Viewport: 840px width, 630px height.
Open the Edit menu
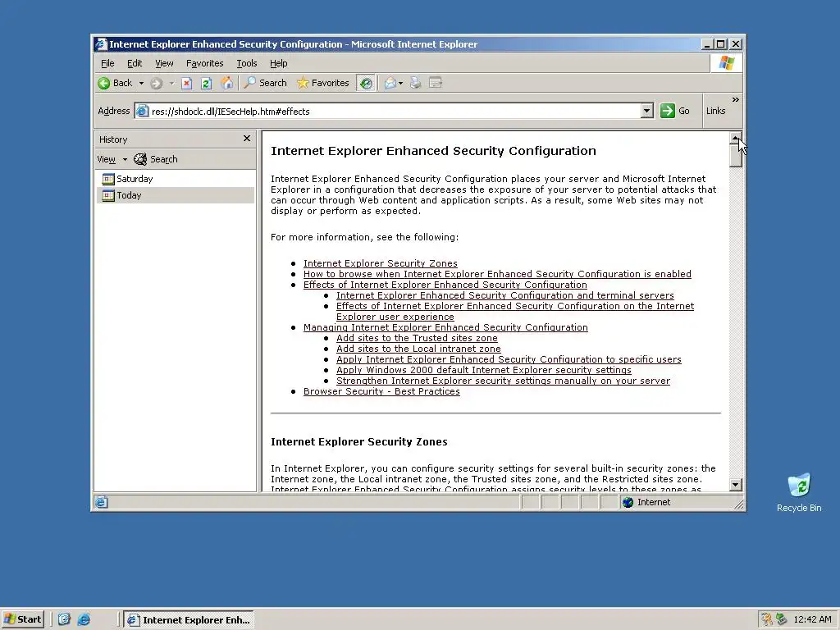point(135,63)
